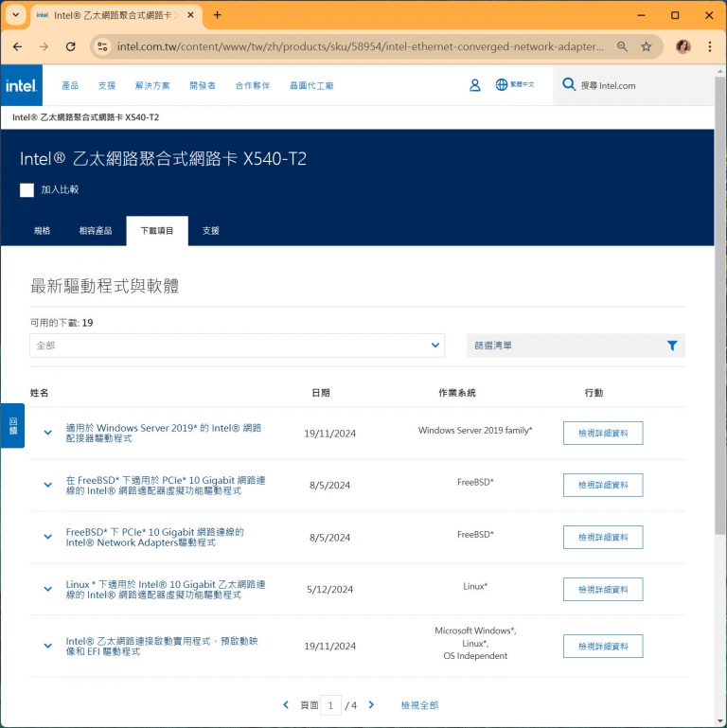Open FreeBSD Network Adapters driver link

pos(154,537)
